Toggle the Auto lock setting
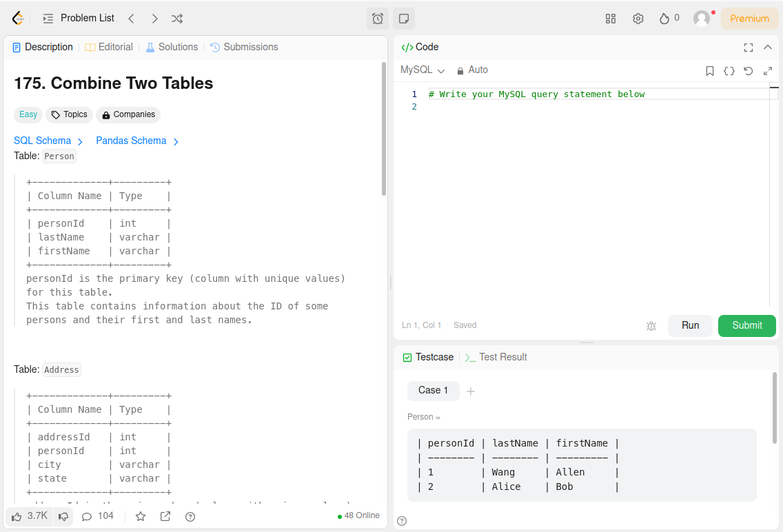This screenshot has height=532, width=783. (472, 70)
